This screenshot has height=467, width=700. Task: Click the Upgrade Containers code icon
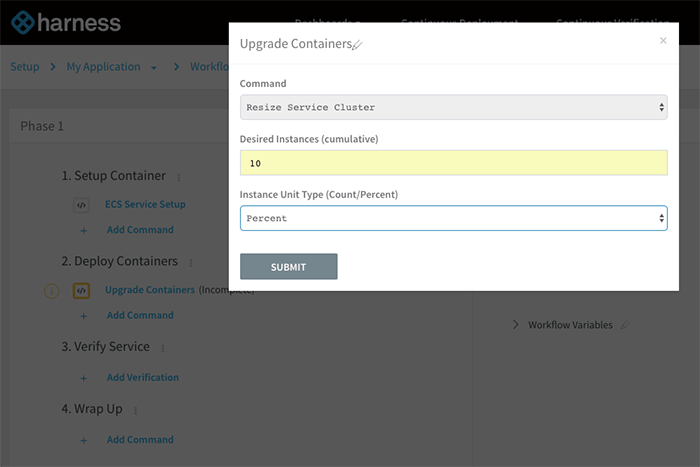(x=81, y=291)
